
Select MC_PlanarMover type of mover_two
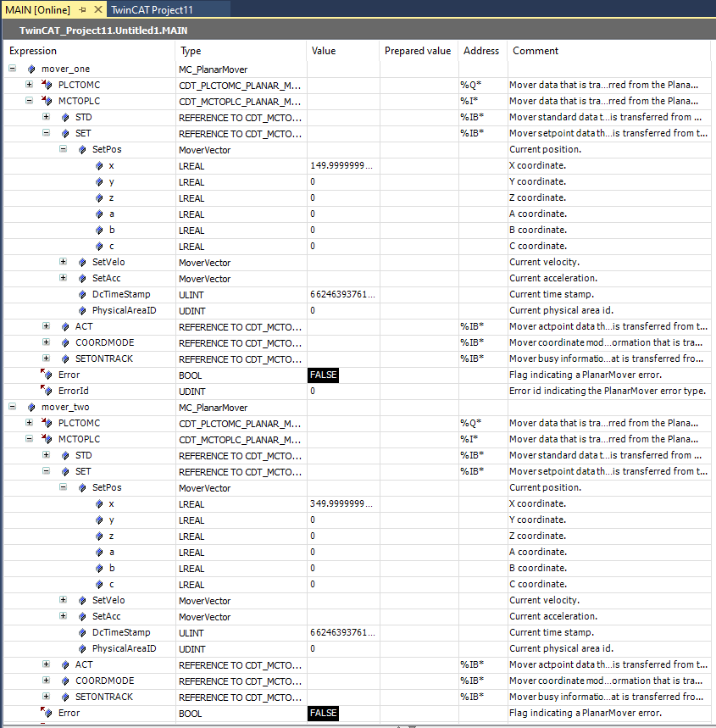[214, 408]
